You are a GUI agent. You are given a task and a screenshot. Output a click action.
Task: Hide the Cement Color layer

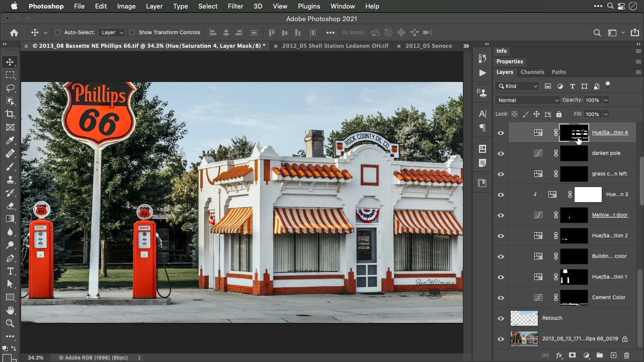coord(501,298)
